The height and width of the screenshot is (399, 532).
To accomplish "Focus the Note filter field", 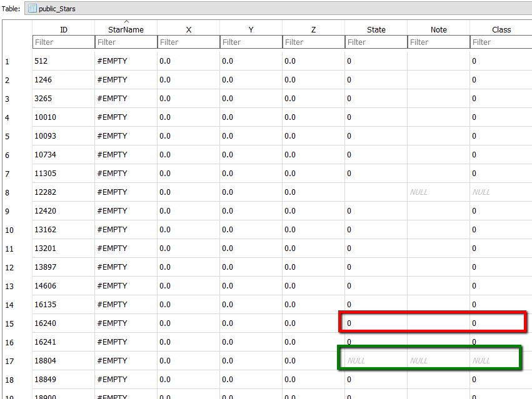I will (x=438, y=42).
